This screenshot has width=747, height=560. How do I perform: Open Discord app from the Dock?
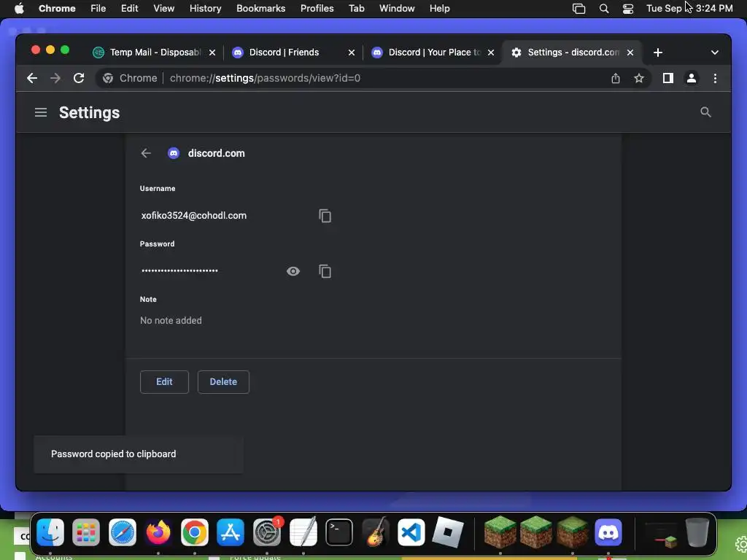click(608, 532)
